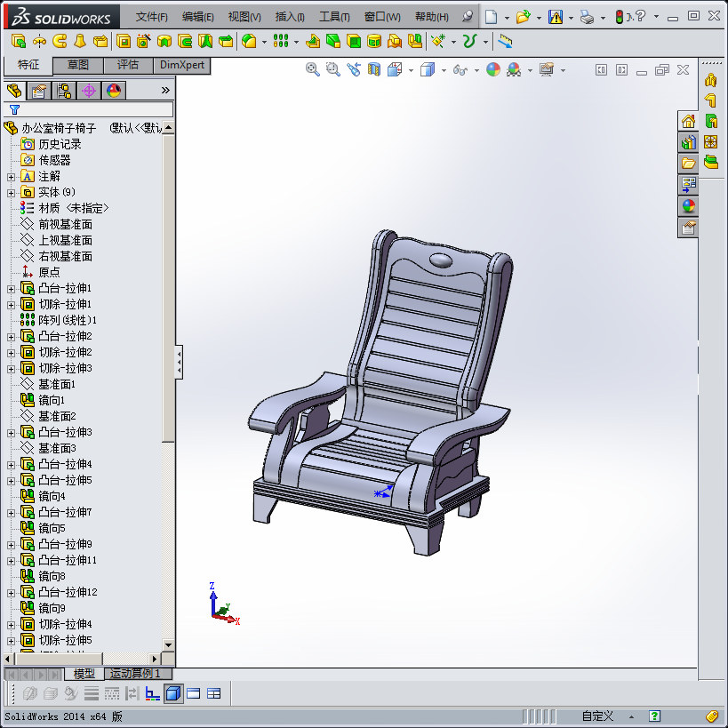Expand the 切除-拉伸1 feature node
This screenshot has height=728, width=728.
coord(12,305)
